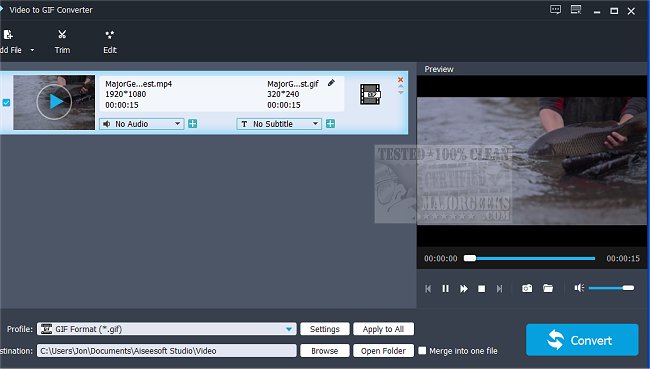Start conversion with Convert button

pyautogui.click(x=582, y=340)
